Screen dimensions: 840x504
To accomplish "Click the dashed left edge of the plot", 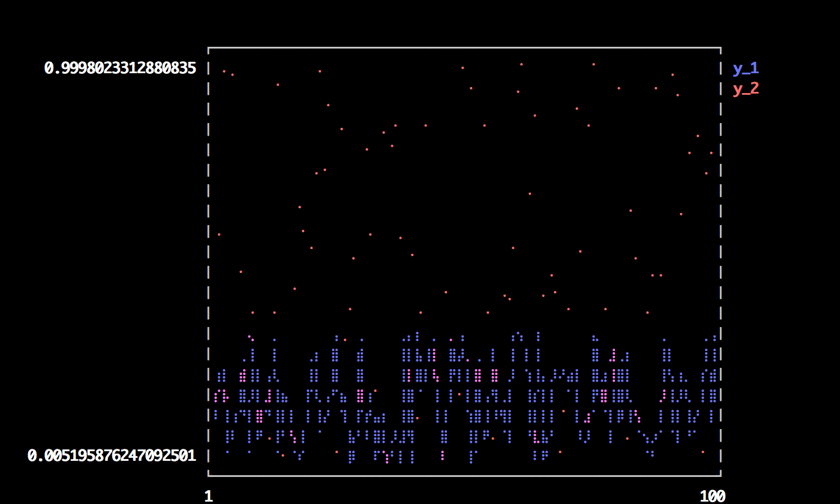I will point(208,262).
